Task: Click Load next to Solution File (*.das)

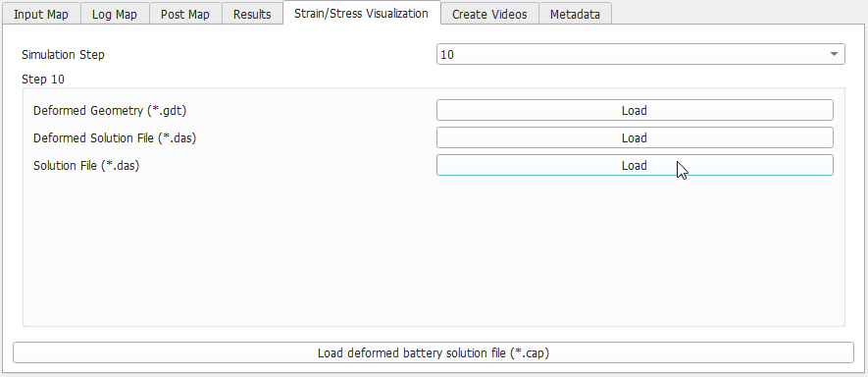Action: click(635, 165)
